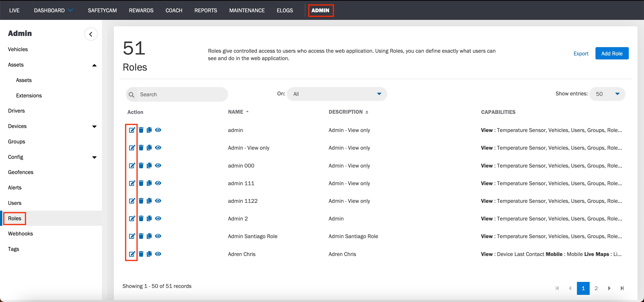This screenshot has width=644, height=302.
Task: Edit the Admin 2 role
Action: (132, 218)
